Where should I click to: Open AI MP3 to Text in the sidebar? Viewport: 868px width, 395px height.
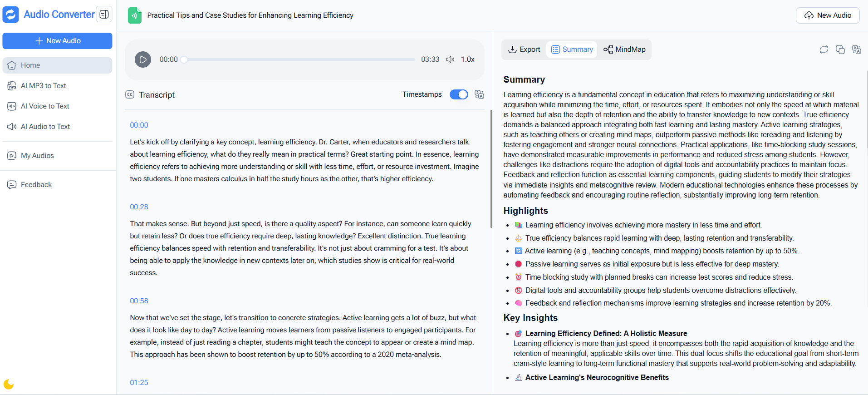44,86
